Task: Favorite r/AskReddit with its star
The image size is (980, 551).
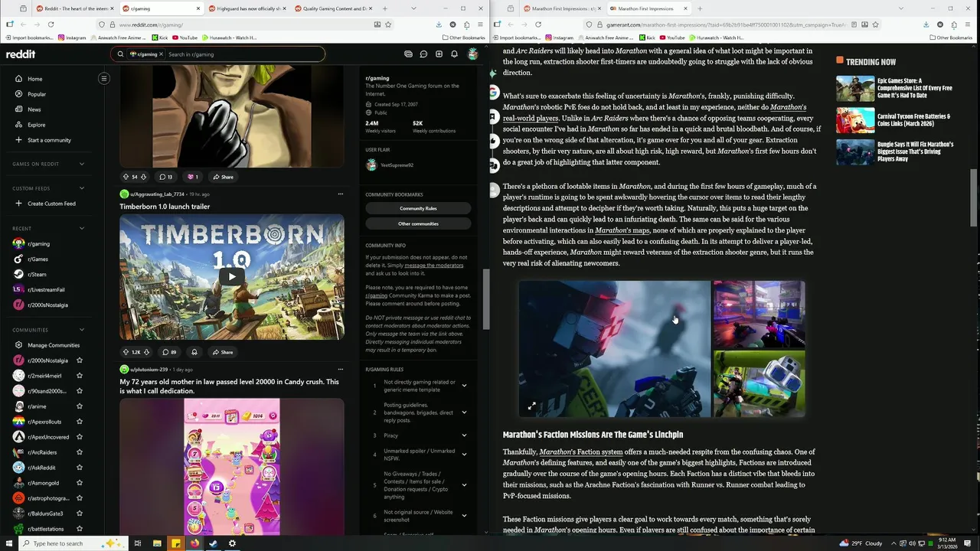Action: pyautogui.click(x=80, y=468)
